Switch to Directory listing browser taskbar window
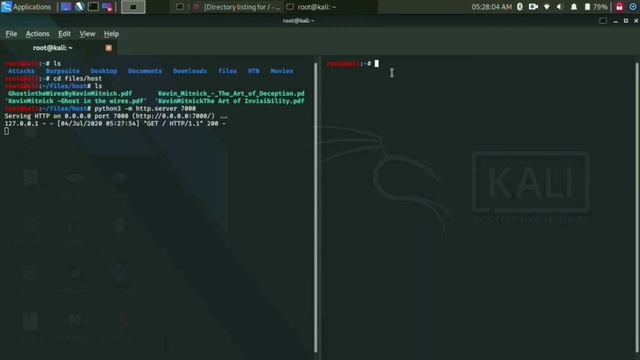Viewport: 640px width, 360px height. coord(237,7)
